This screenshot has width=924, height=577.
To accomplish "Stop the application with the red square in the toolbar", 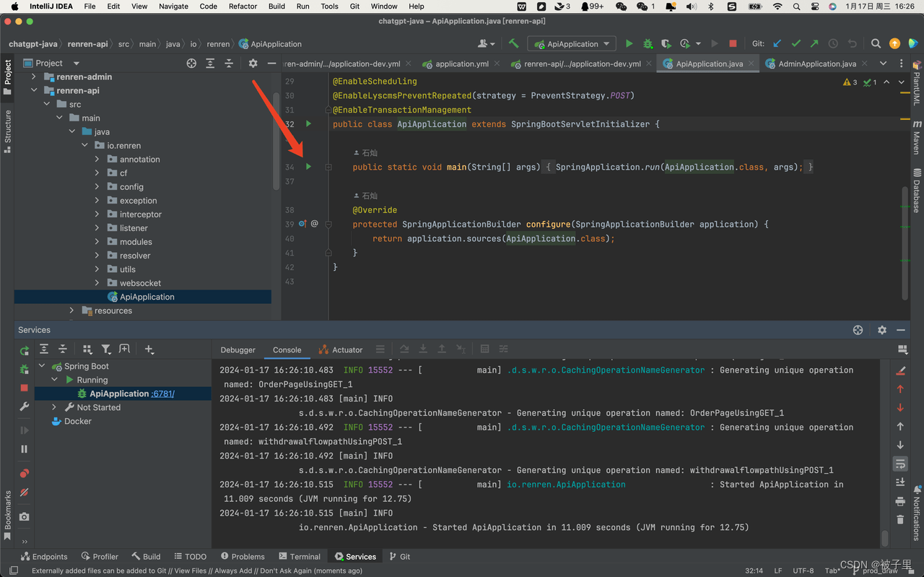I will [x=733, y=44].
